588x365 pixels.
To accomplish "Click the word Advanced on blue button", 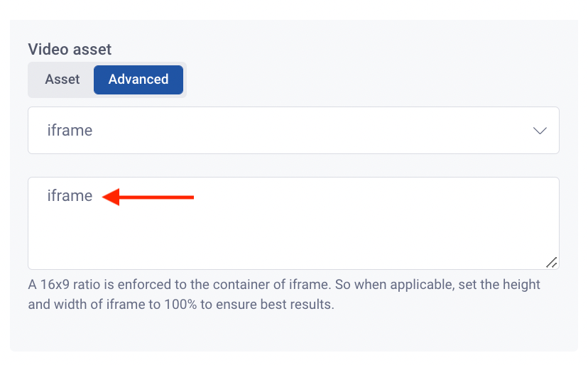I will [x=138, y=79].
